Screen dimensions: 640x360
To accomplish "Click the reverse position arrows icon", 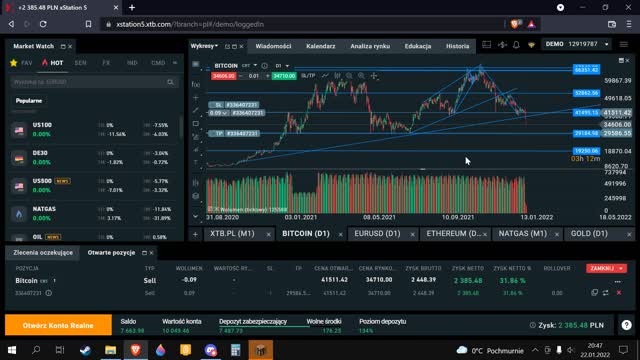I will coord(606,293).
